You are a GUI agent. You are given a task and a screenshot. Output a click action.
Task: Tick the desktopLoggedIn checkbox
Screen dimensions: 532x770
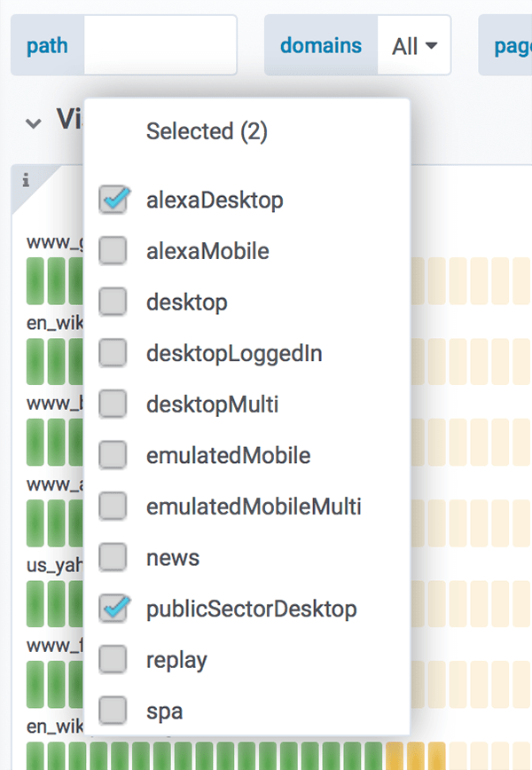click(113, 354)
